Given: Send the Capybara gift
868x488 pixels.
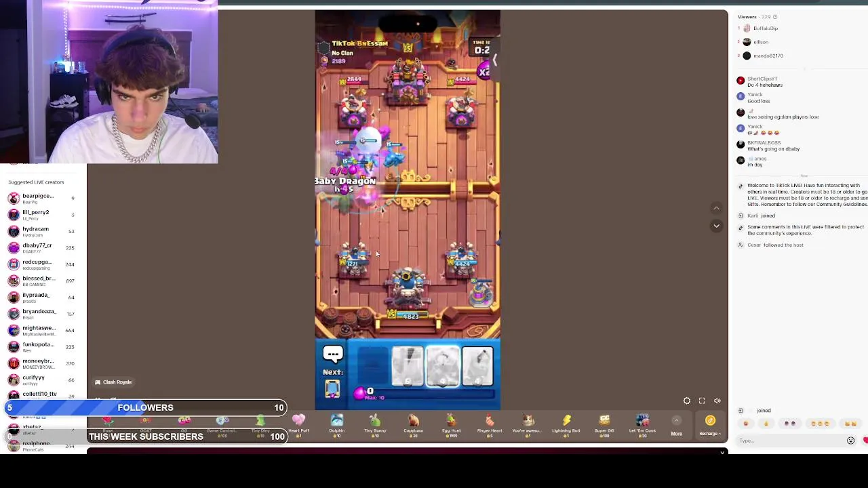Looking at the screenshot, I should coord(413,425).
